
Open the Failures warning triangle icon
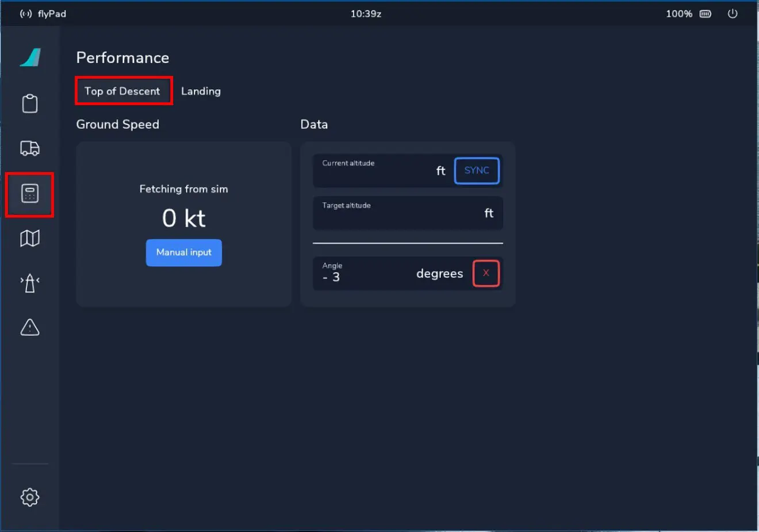click(30, 327)
